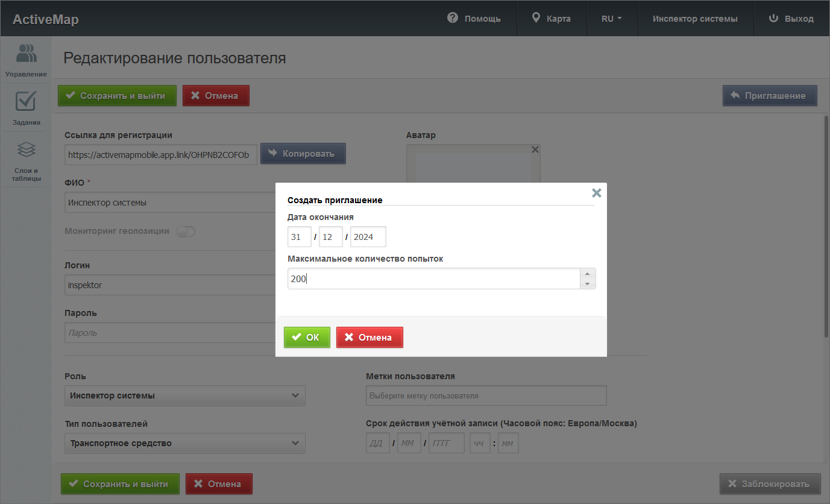Confirm the invitation with OK button
This screenshot has width=830, height=504.
307,338
